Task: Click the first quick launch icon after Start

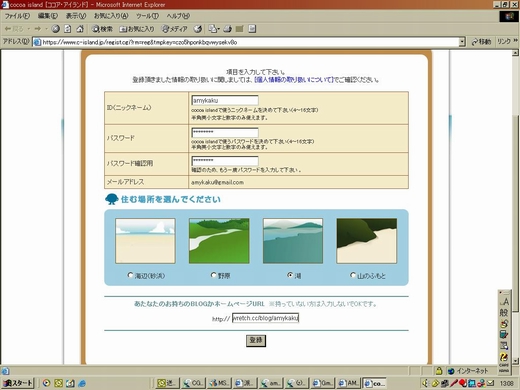Action: coord(46,383)
